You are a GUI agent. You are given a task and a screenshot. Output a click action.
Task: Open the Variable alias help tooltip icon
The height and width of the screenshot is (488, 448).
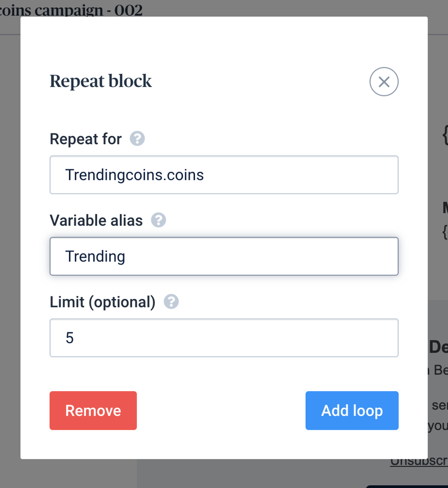click(158, 220)
